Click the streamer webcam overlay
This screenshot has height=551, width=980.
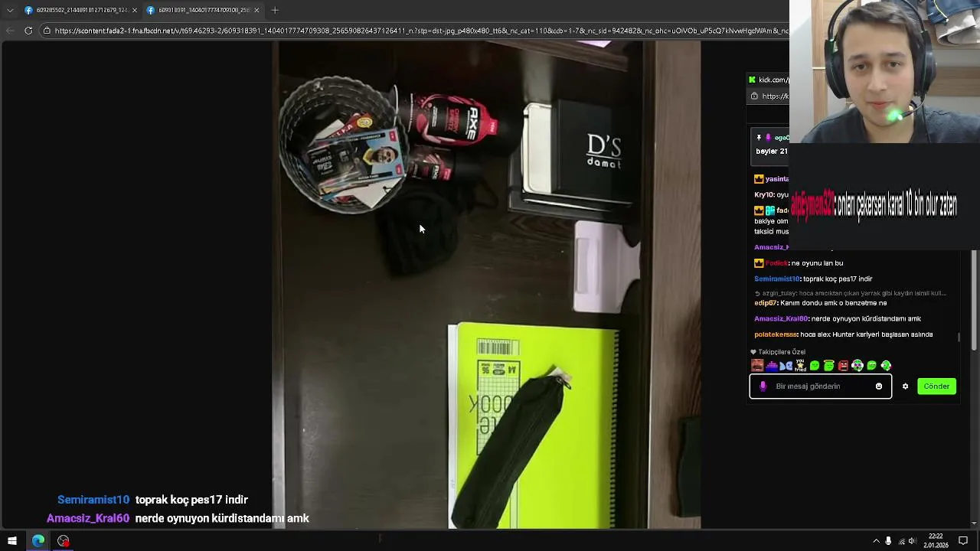[884, 71]
